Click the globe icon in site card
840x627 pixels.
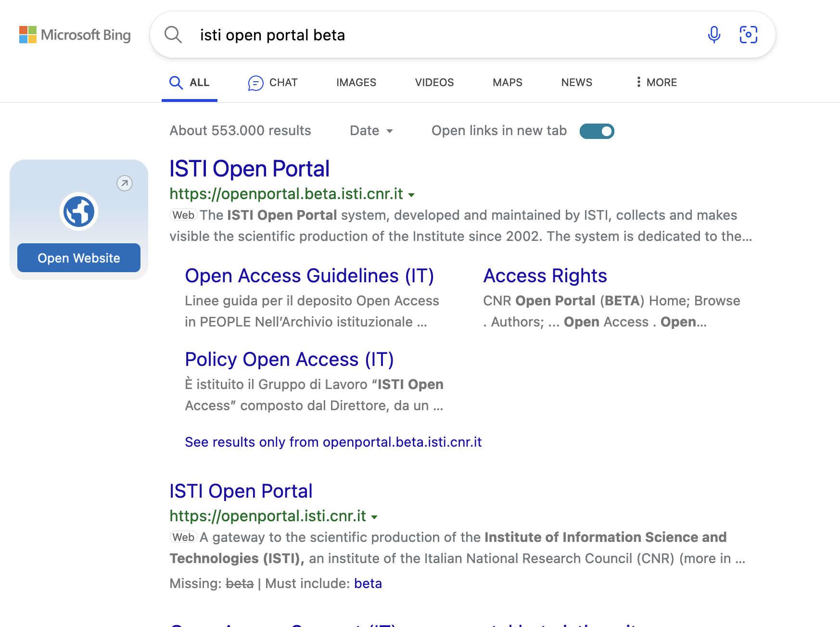(x=79, y=212)
